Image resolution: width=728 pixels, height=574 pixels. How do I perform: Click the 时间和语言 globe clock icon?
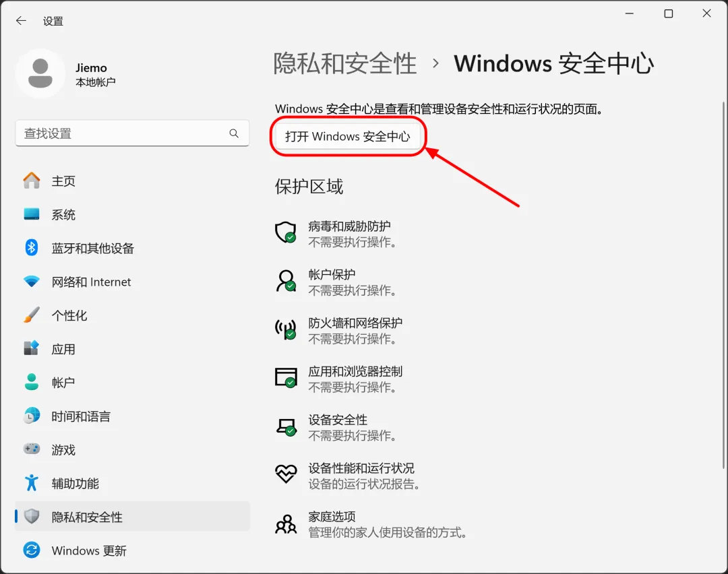pos(32,416)
